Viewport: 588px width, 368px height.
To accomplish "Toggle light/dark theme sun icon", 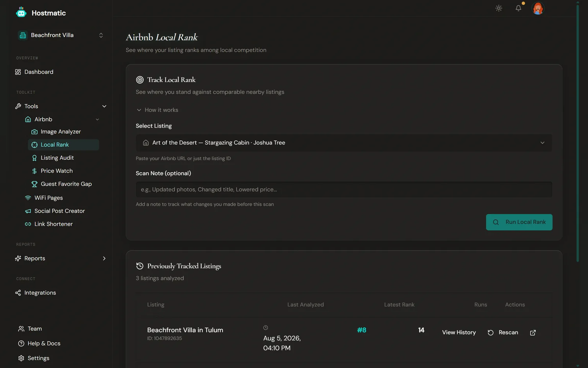I will point(499,8).
